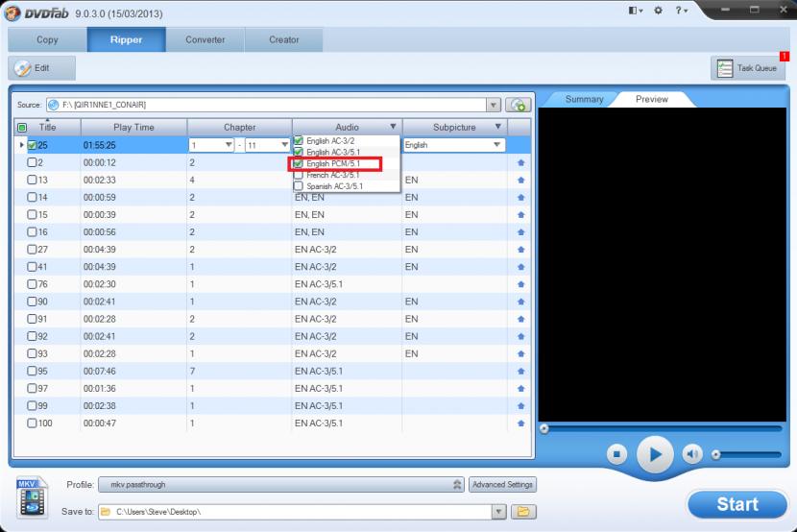The width and height of the screenshot is (797, 532).
Task: Open the Source path dropdown
Action: [x=493, y=105]
